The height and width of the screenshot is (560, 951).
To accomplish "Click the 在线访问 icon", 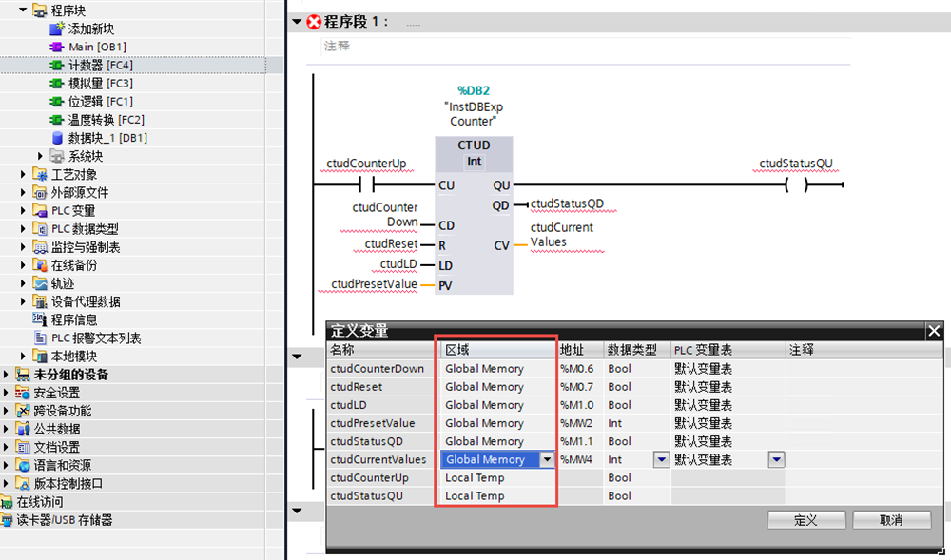I will pos(8,502).
